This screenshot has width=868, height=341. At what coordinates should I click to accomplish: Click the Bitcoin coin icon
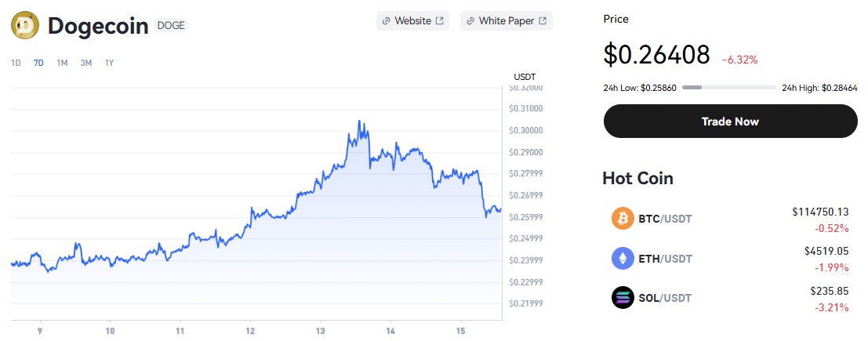(623, 219)
